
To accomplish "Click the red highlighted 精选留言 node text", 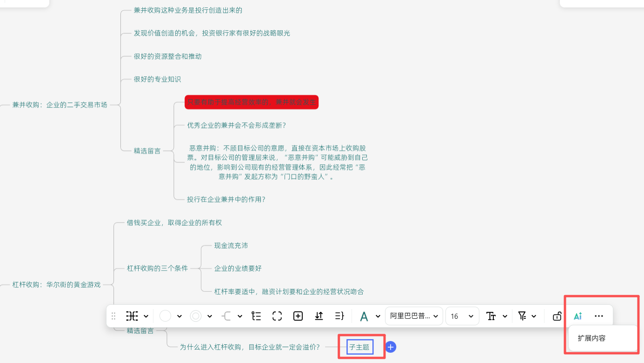I will 252,102.
